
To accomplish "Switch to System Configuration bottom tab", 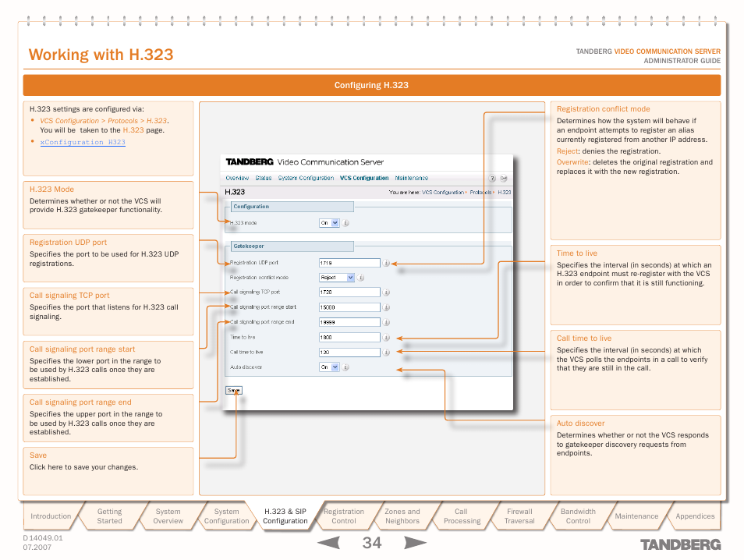I will [226, 516].
